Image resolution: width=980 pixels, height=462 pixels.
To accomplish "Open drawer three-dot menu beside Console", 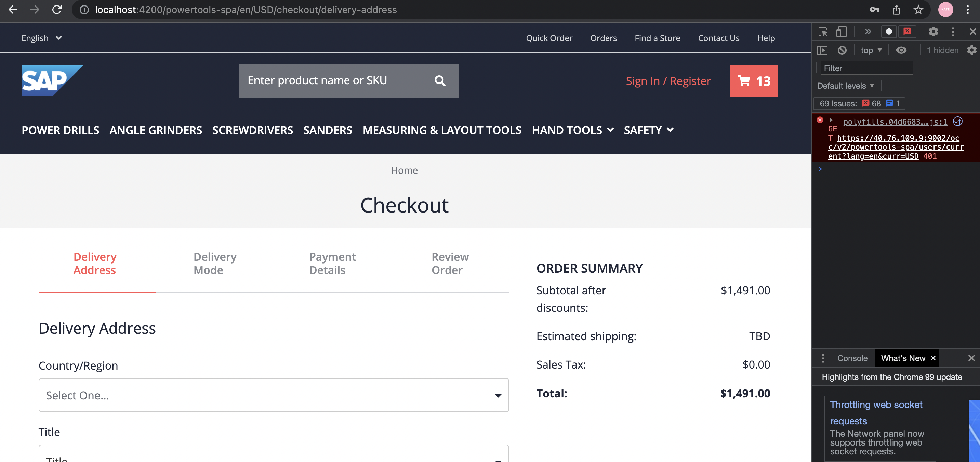I will pos(822,358).
